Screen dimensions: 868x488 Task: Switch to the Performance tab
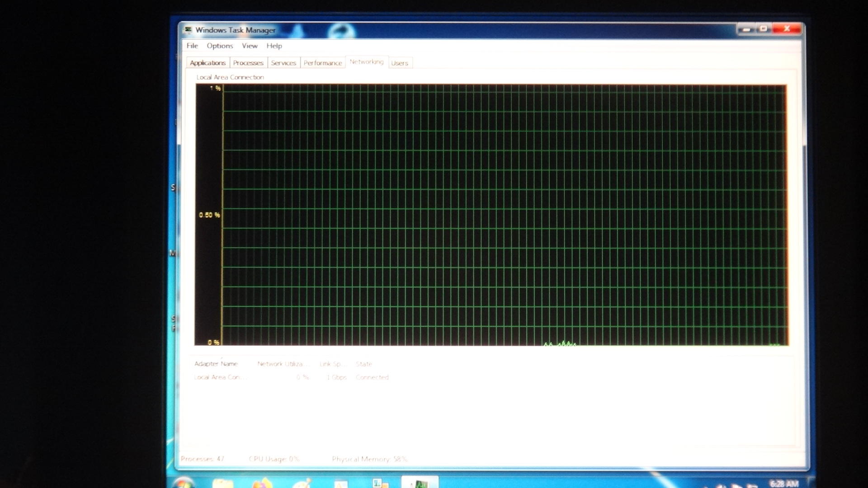click(323, 63)
